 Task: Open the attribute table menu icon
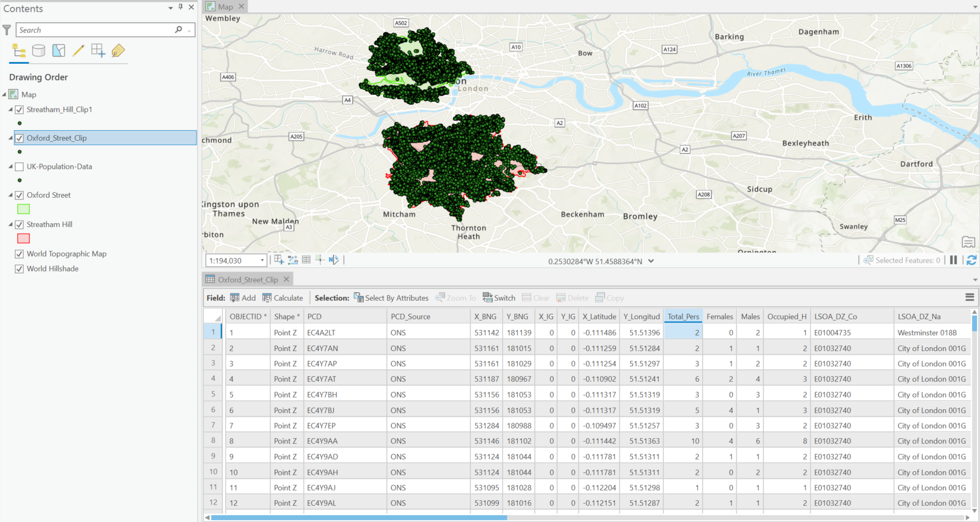(x=970, y=298)
